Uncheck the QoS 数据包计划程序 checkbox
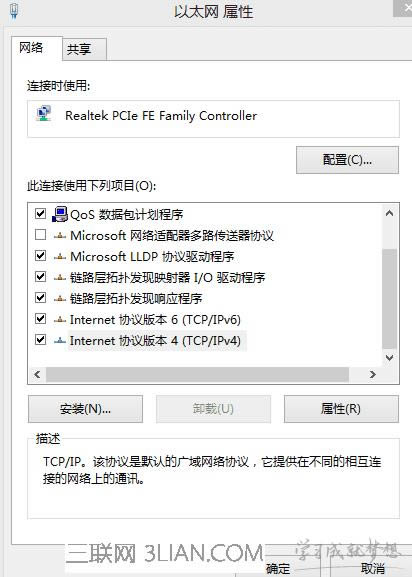 [x=40, y=213]
